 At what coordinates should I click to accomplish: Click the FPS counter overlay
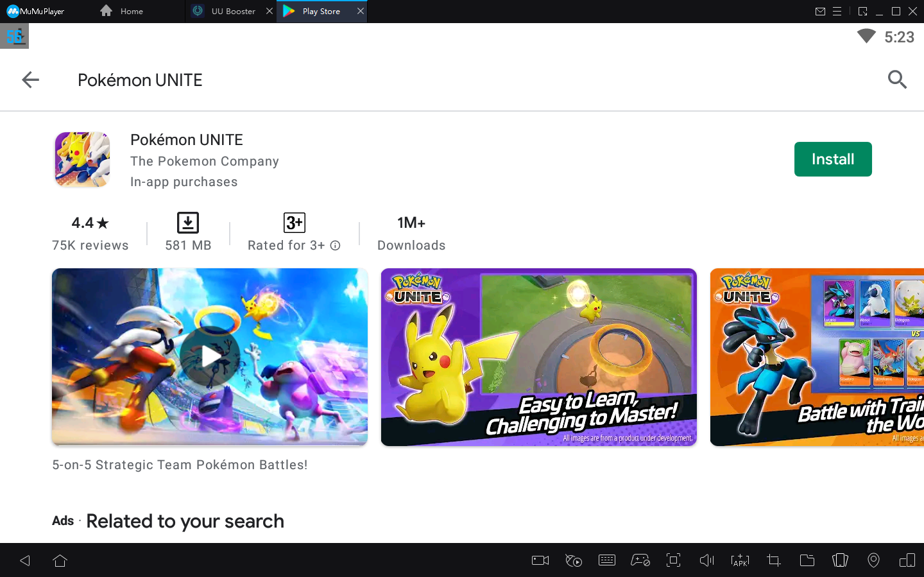(x=14, y=36)
